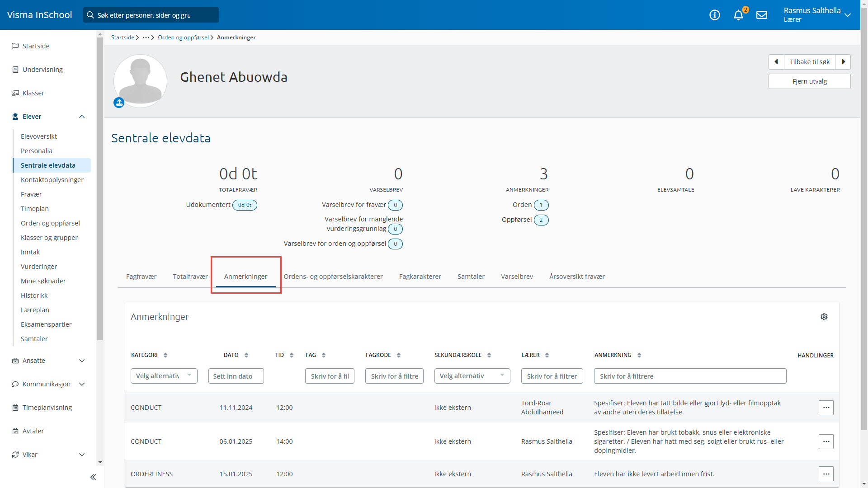The height and width of the screenshot is (488, 868).
Task: Open Rasmus Salthella user menu
Action: 817,15
